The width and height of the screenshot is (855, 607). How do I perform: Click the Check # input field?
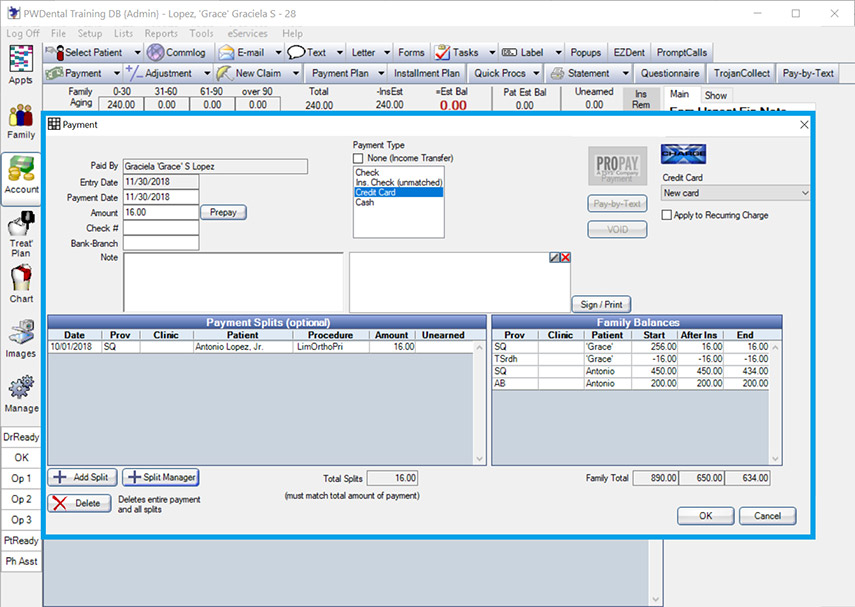click(161, 227)
